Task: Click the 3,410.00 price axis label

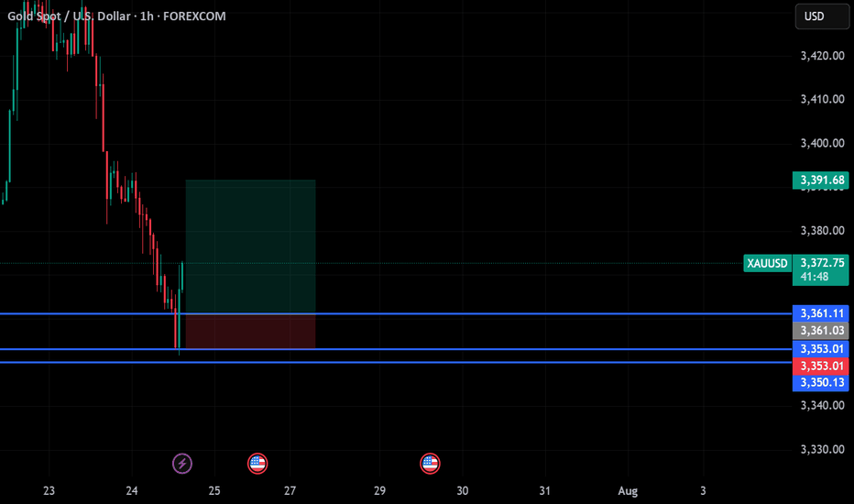Action: (823, 99)
